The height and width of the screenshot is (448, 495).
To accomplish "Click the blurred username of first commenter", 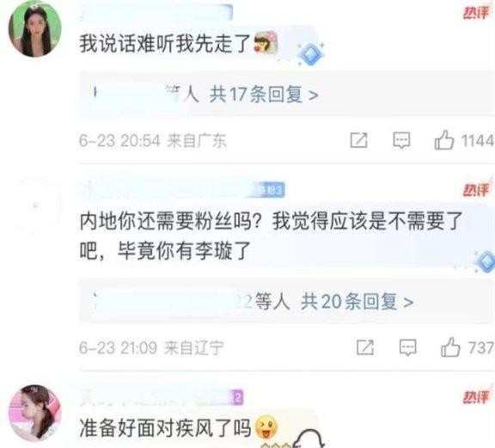I will (x=157, y=13).
